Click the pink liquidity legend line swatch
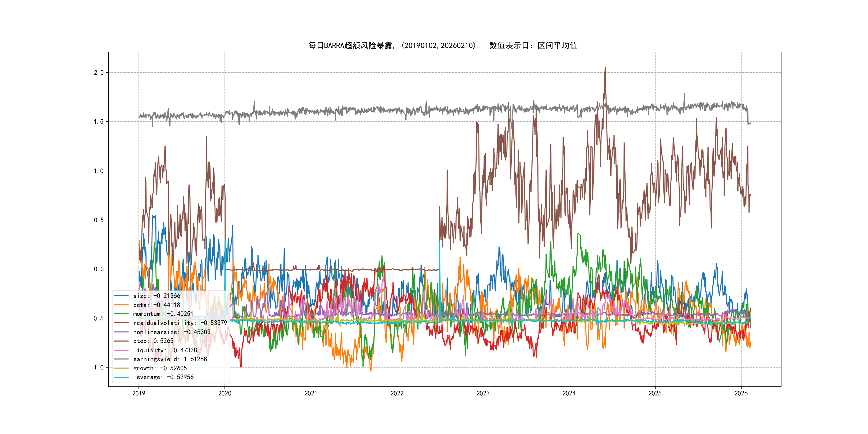Viewport: 868px width, 434px height. coord(121,350)
